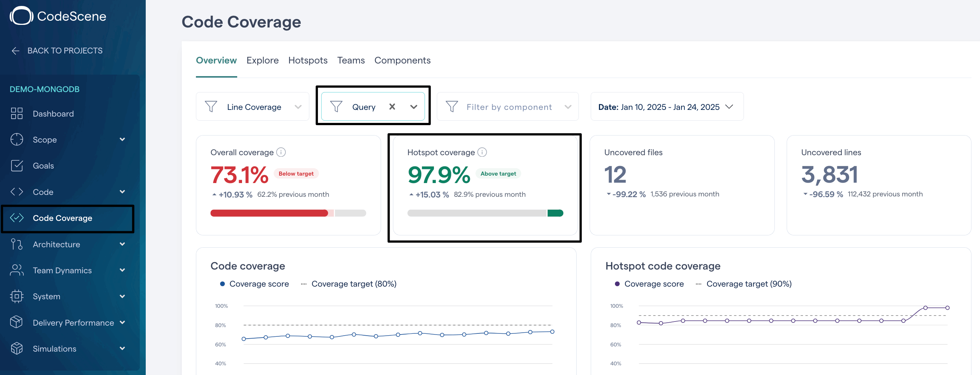Expand the date range selector
This screenshot has width=980, height=375.
tap(667, 107)
